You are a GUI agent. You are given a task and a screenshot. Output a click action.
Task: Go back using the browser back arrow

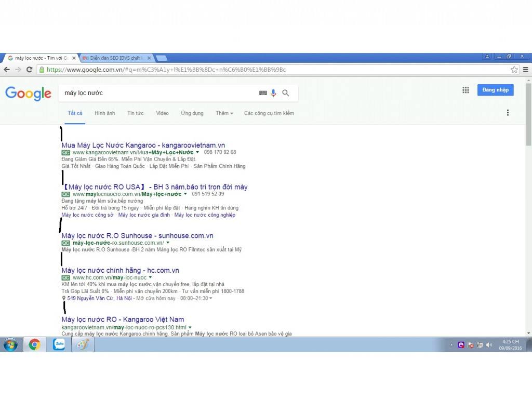click(7, 70)
